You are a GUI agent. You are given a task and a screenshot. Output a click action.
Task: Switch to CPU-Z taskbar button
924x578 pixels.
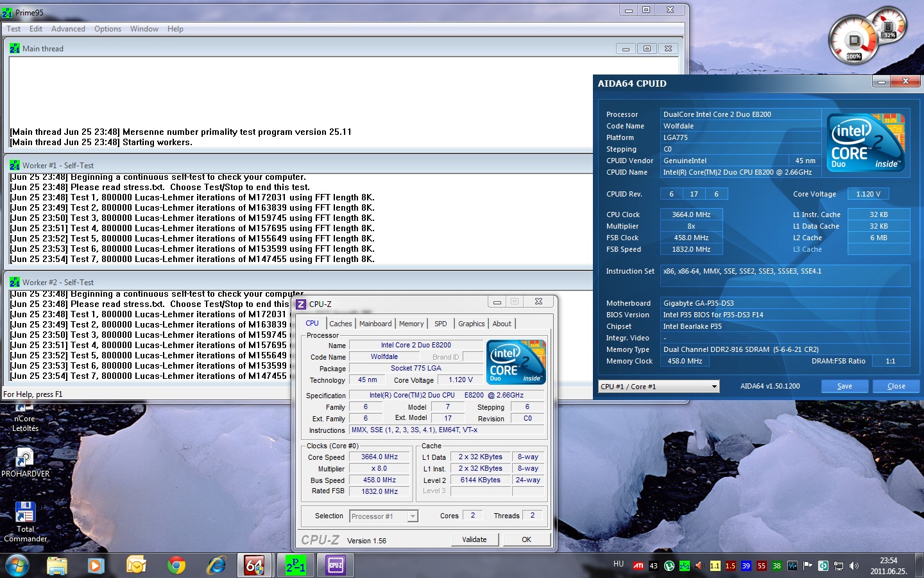click(x=335, y=565)
